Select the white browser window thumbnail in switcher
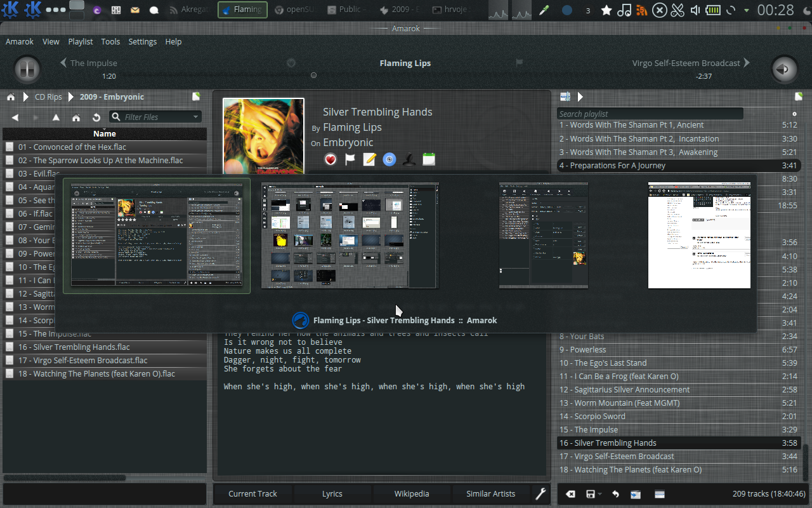Viewport: 812px width, 508px height. point(699,236)
